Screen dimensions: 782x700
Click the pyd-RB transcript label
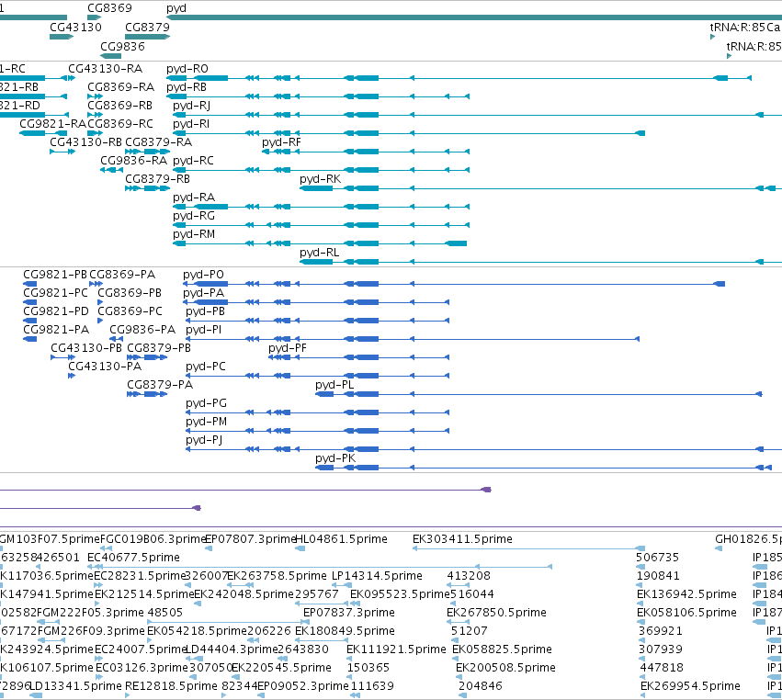coord(187,87)
